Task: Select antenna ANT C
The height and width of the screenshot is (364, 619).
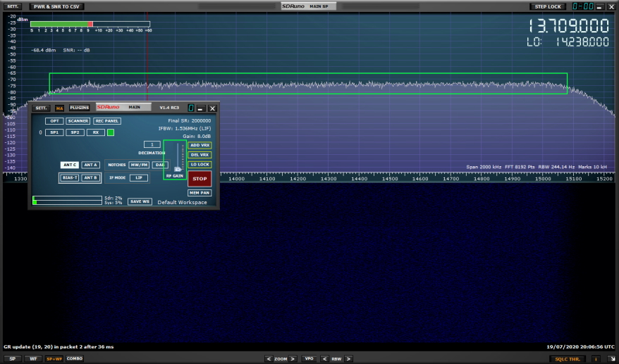Action: (x=70, y=165)
